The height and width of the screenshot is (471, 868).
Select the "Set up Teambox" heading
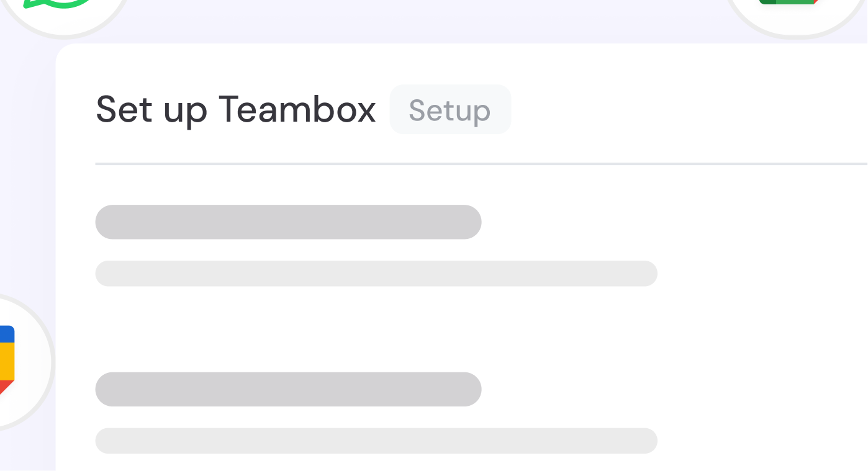(x=236, y=109)
